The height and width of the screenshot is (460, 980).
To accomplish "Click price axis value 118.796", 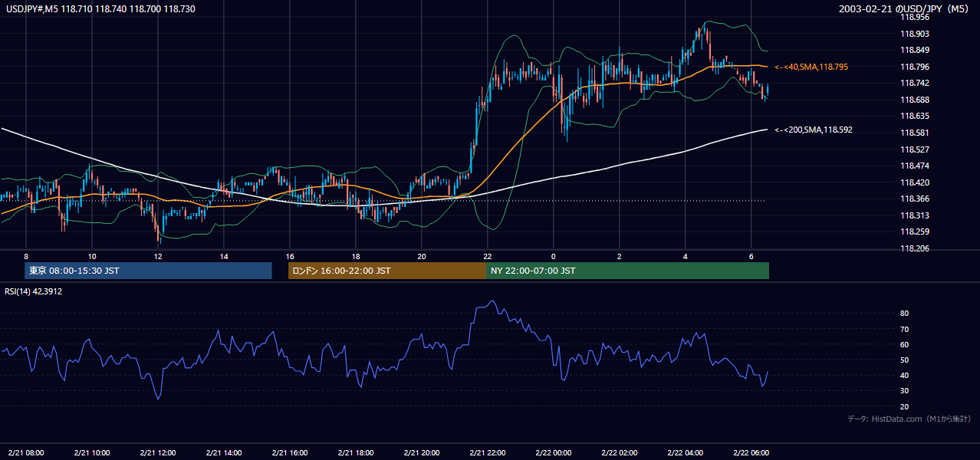I will 914,67.
